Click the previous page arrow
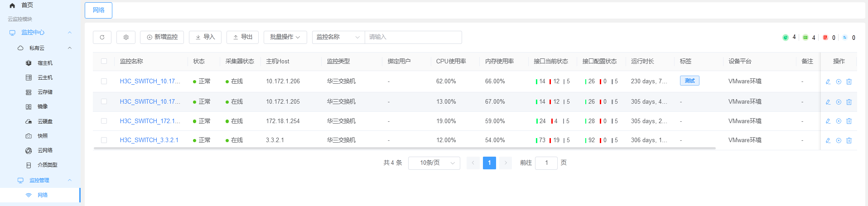Image resolution: width=868 pixels, height=206 pixels. click(473, 163)
